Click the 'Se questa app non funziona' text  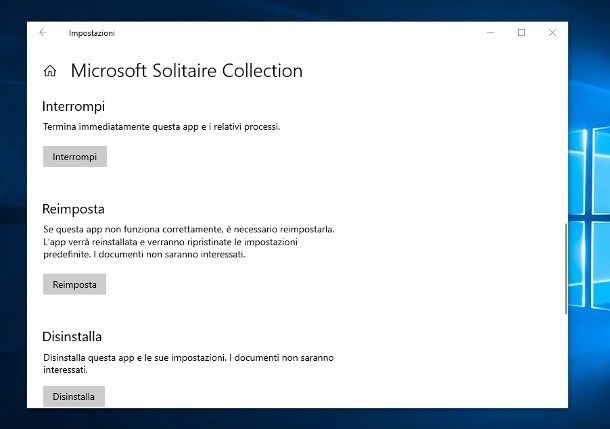pyautogui.click(x=189, y=242)
